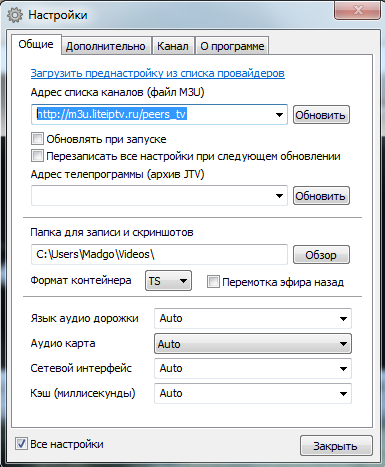Click Загрузить преднастройку из списка провайдеров link
This screenshot has width=385, height=467.
click(158, 73)
